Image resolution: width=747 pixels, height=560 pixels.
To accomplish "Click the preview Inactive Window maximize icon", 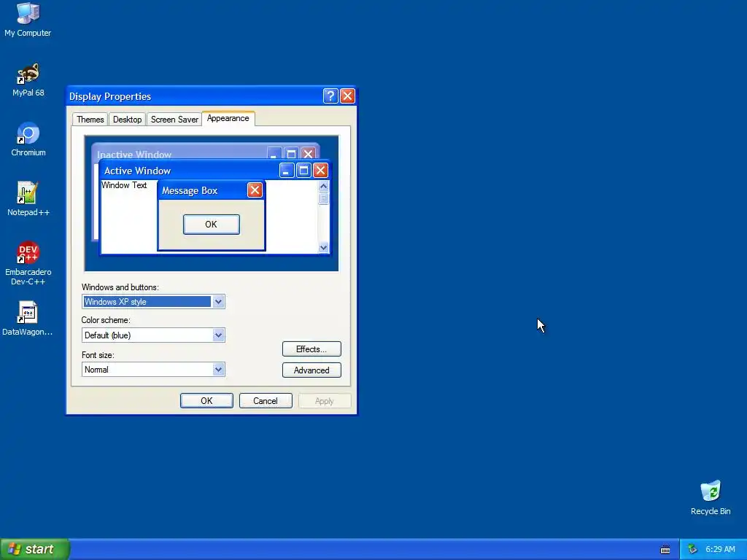I will click(x=291, y=153).
